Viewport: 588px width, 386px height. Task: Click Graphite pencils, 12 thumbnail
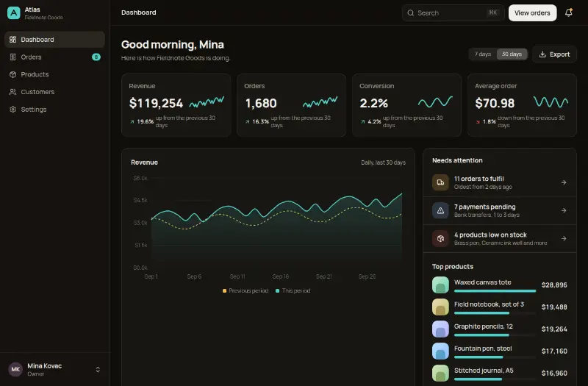click(440, 329)
